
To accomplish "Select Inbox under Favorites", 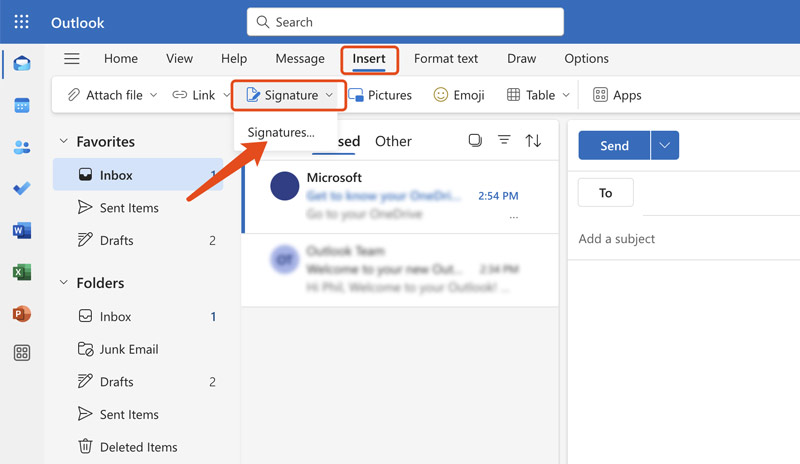I will [138, 175].
